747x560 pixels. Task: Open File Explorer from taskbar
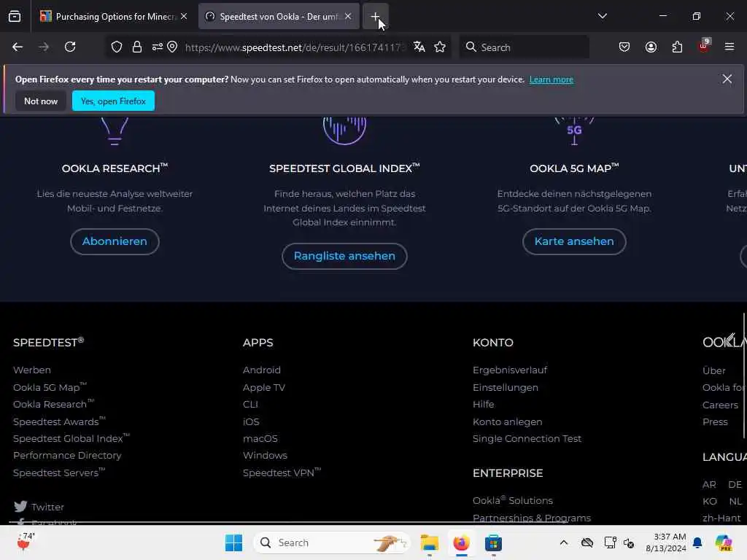pyautogui.click(x=429, y=542)
